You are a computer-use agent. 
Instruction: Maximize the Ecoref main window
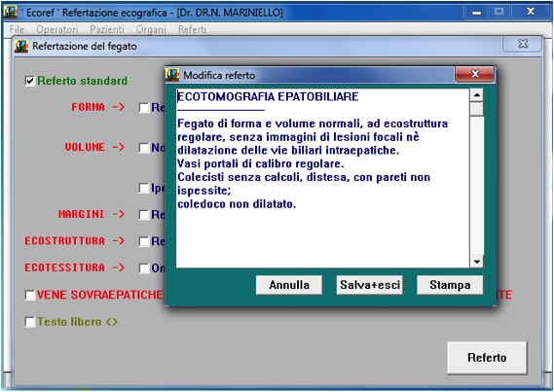pyautogui.click(x=499, y=12)
